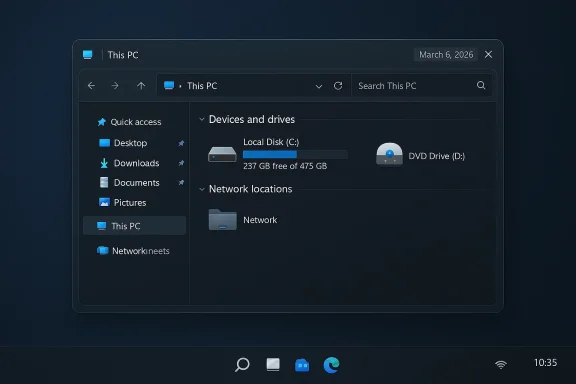Click the sidebar Network icon
576x384 pixels.
point(102,251)
